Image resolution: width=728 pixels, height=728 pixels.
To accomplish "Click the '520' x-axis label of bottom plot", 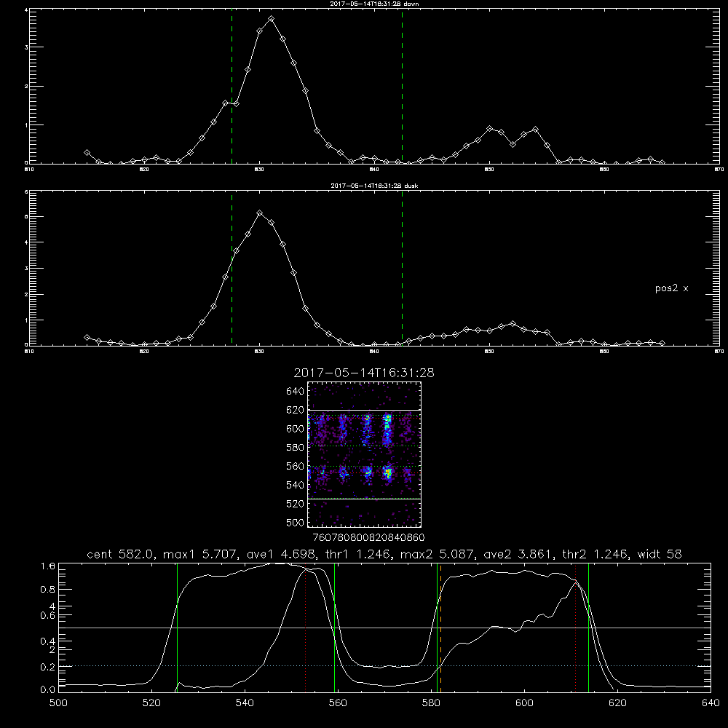I will pos(151,703).
